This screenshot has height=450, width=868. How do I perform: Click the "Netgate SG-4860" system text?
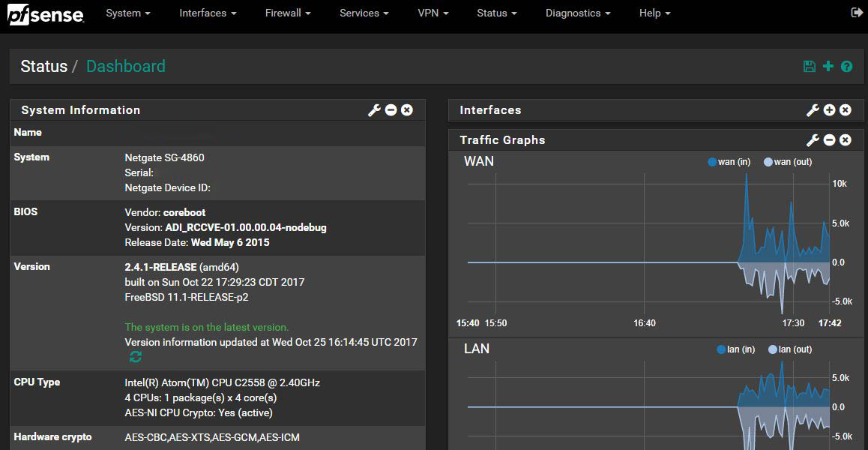tap(164, 158)
